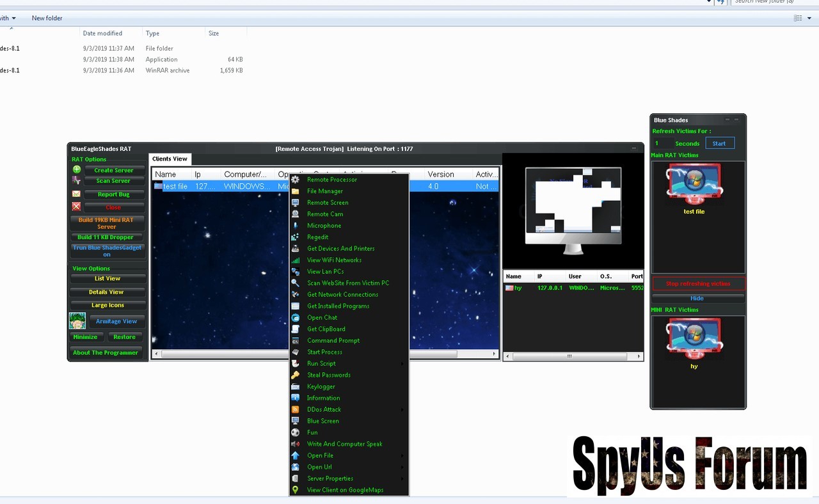Open the Explorer view options dropdown arrow
The width and height of the screenshot is (819, 504).
pos(809,19)
